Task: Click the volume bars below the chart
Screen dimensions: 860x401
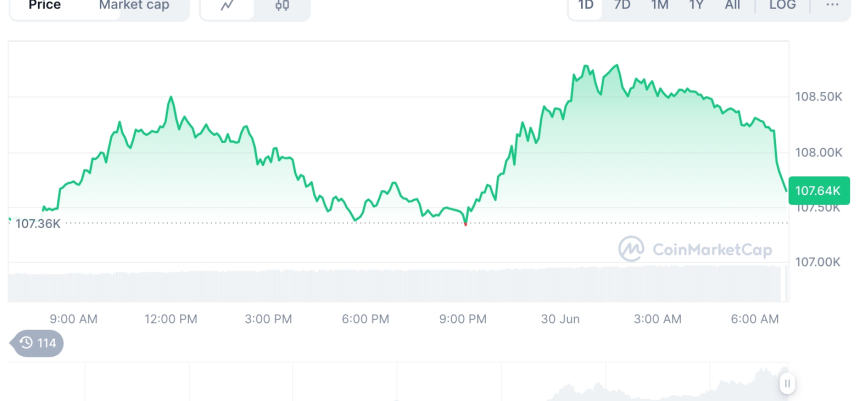Action: (x=400, y=284)
